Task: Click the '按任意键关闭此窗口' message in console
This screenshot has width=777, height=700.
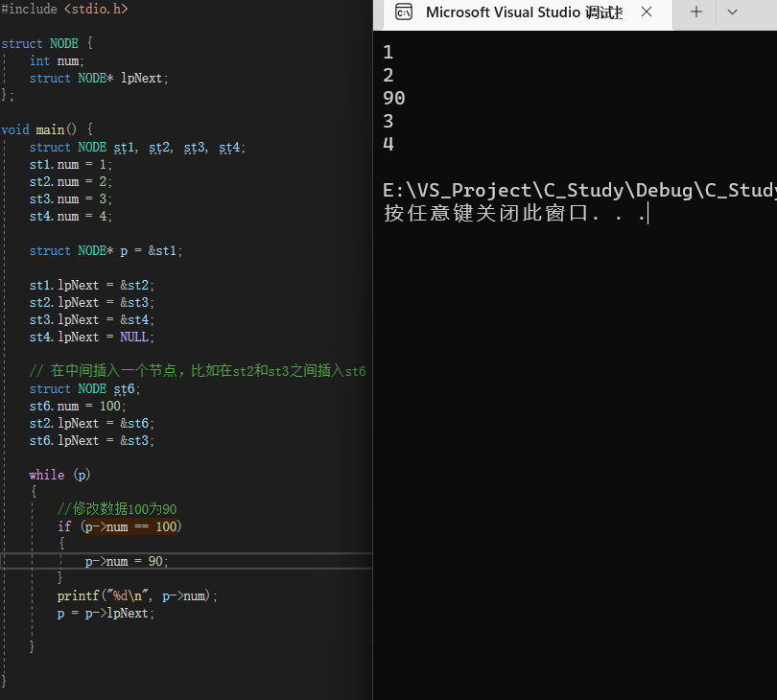Action: 514,214
